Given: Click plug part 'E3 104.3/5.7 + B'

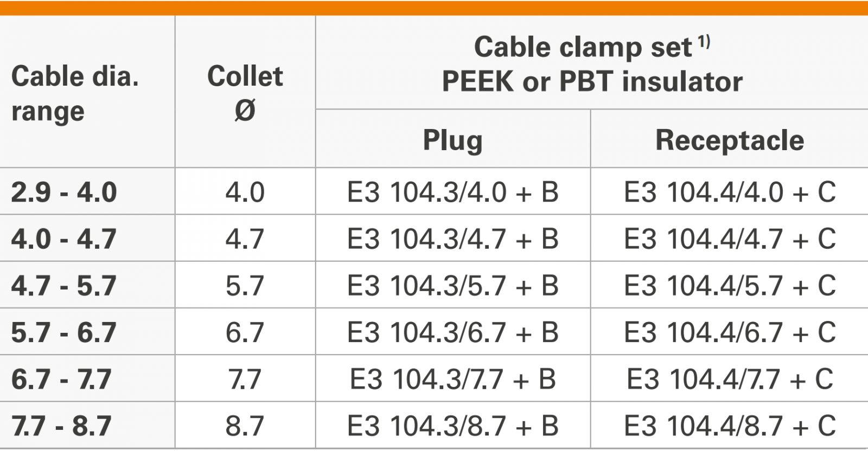Looking at the screenshot, I should click(x=452, y=286).
